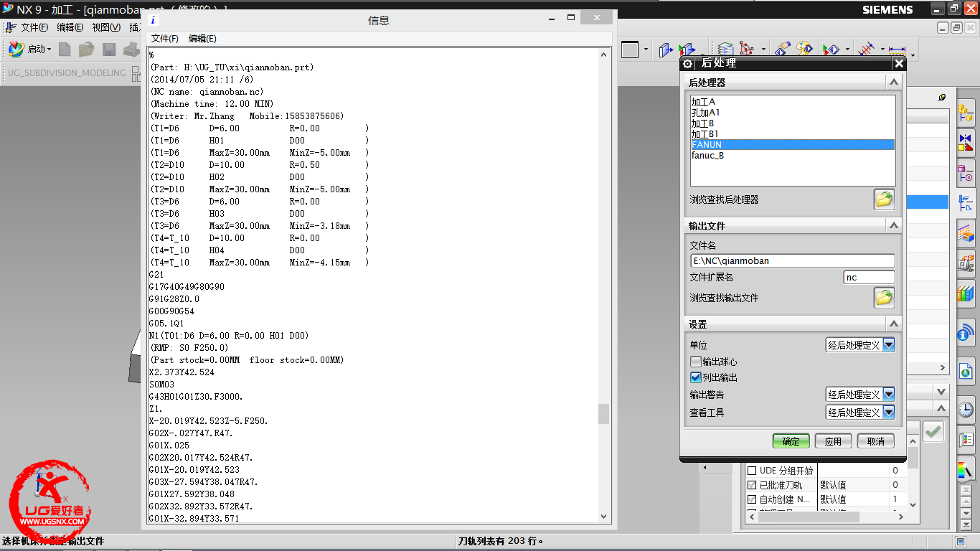Screen dimensions: 980x551
Task: Select 孔加A1 post processor
Action: pos(793,113)
